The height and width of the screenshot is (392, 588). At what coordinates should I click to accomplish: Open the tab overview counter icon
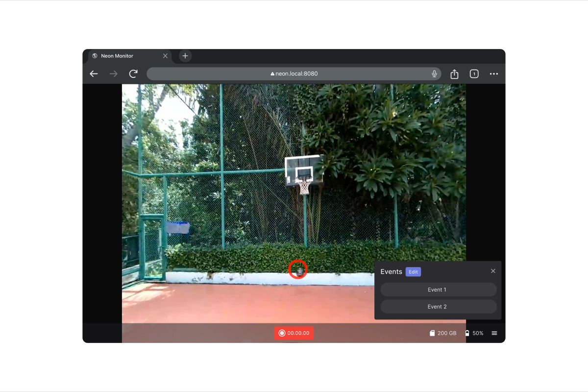(x=474, y=74)
